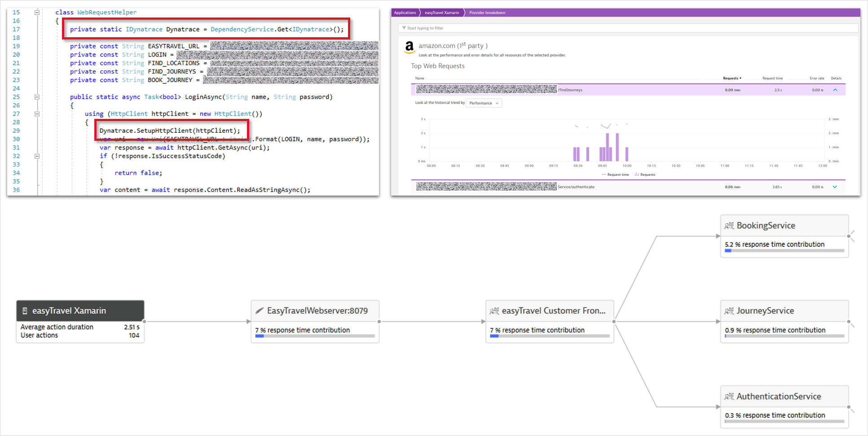Viewport: 868px width, 436px height.
Task: Select the Provider breakdown breadcrumb
Action: click(487, 13)
